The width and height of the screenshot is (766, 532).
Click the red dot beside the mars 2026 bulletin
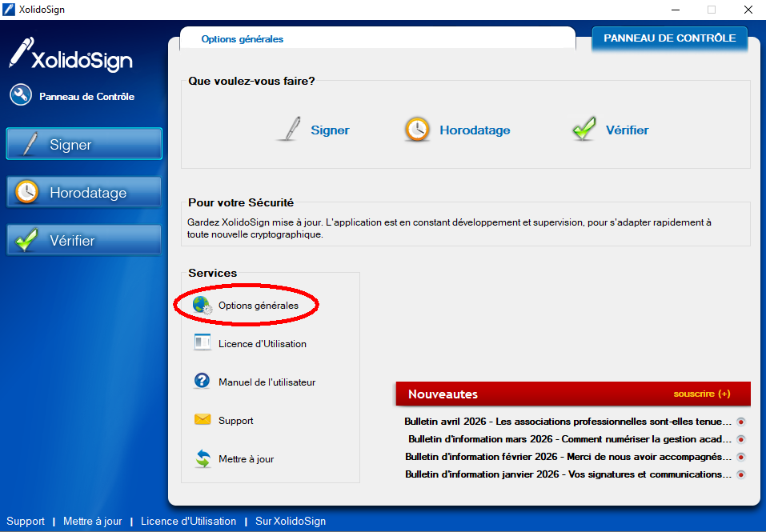[741, 440]
